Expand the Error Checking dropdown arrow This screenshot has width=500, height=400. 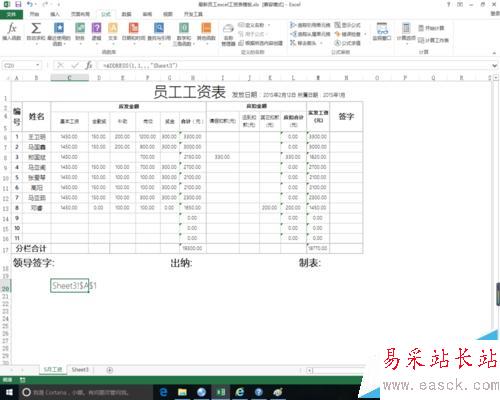365,34
